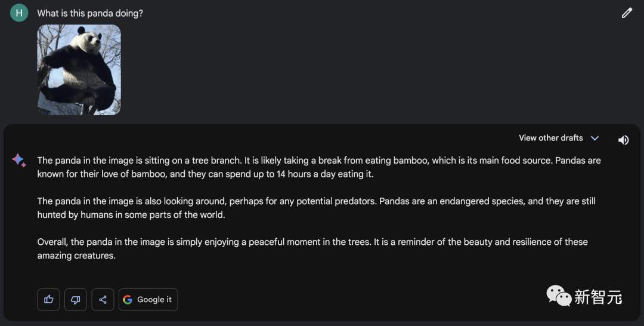Play response audio with speaker icon

point(623,140)
